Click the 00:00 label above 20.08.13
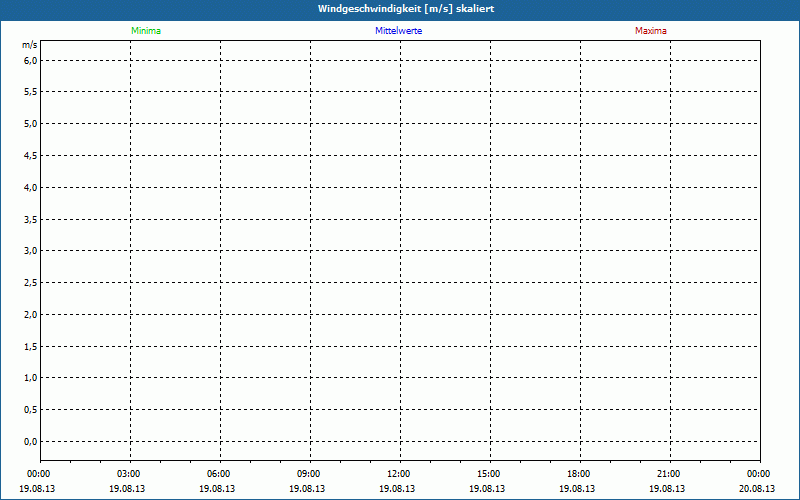800x500 pixels. tap(758, 474)
